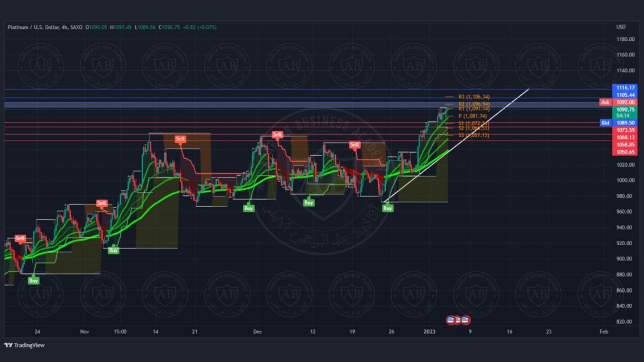Click the TradingView logo in the bottom-left corner
Viewport: 644px width, 362px height.
click(x=24, y=345)
